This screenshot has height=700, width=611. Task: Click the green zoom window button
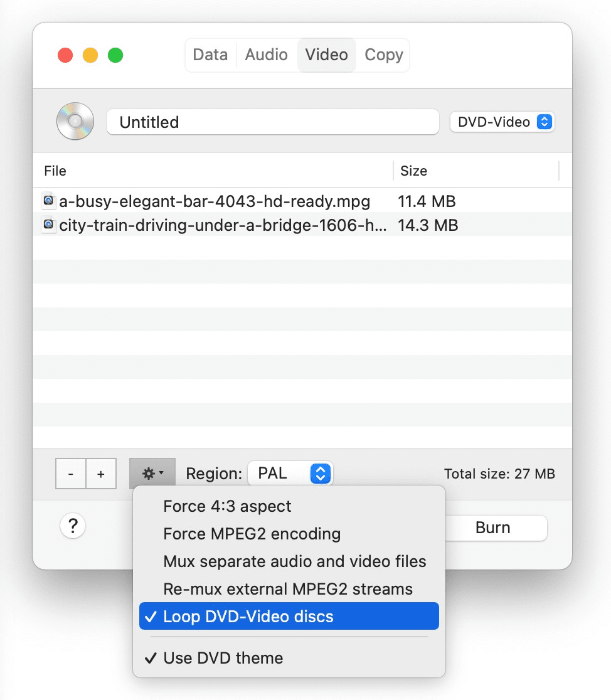pos(115,55)
